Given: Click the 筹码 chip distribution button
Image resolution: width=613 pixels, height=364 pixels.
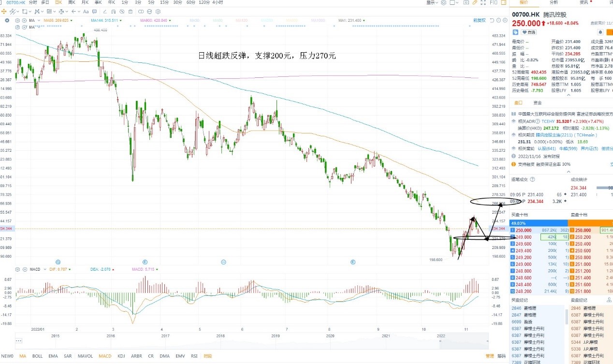Looking at the screenshot, I should click(x=501, y=356).
